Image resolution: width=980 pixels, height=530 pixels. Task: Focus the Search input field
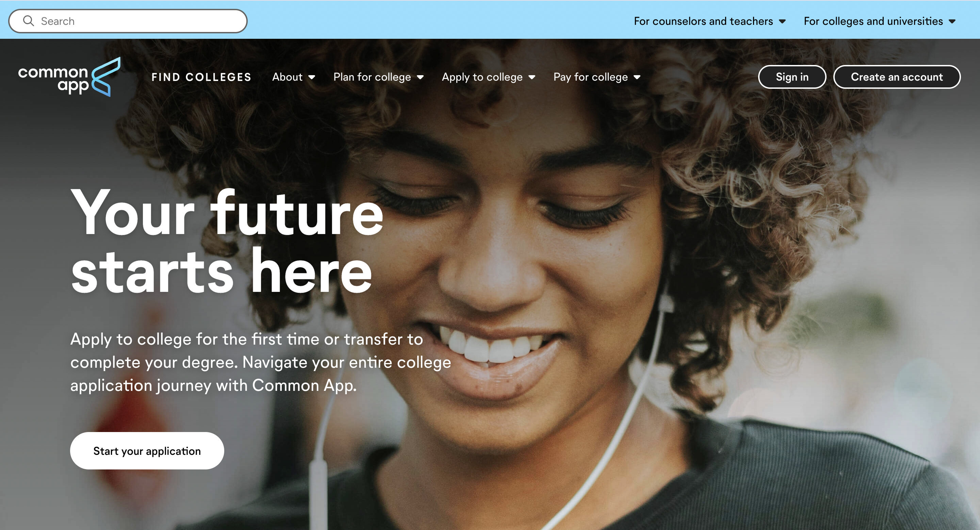pyautogui.click(x=128, y=21)
